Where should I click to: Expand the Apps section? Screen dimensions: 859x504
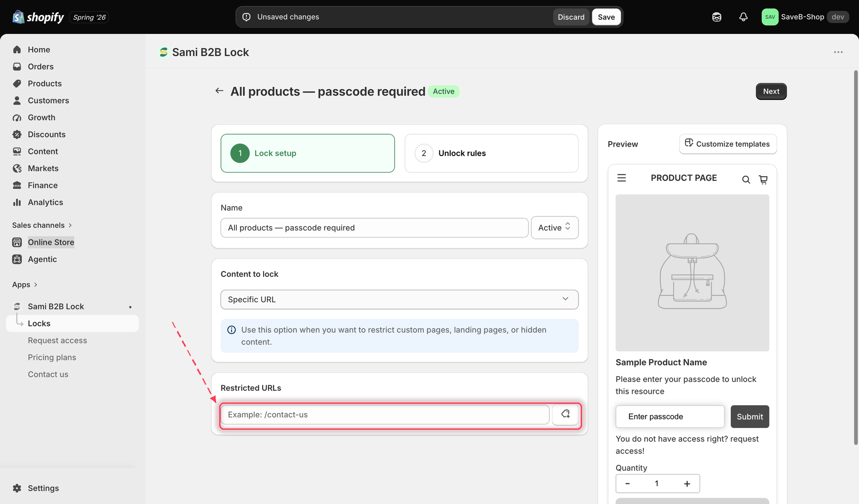click(x=25, y=285)
